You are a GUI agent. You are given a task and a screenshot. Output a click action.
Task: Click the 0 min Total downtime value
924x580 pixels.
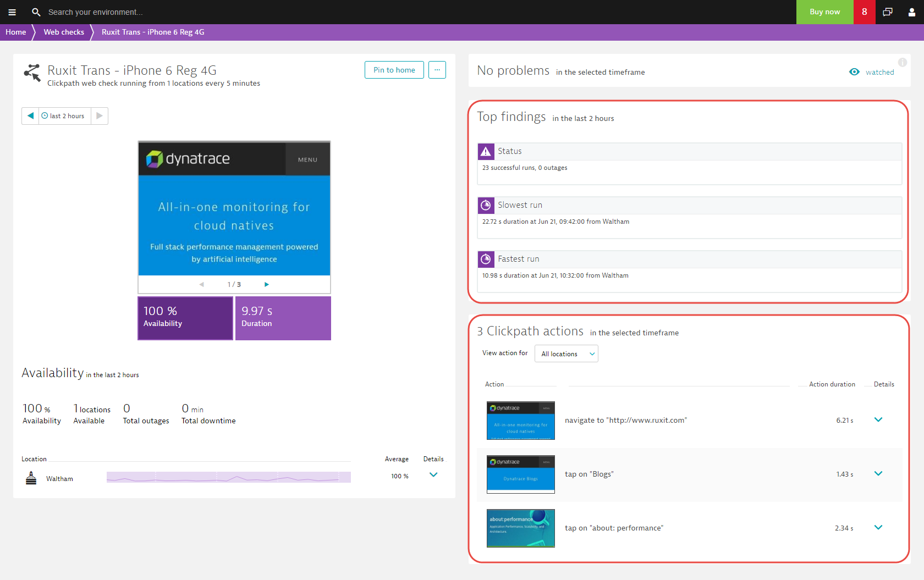coord(193,408)
